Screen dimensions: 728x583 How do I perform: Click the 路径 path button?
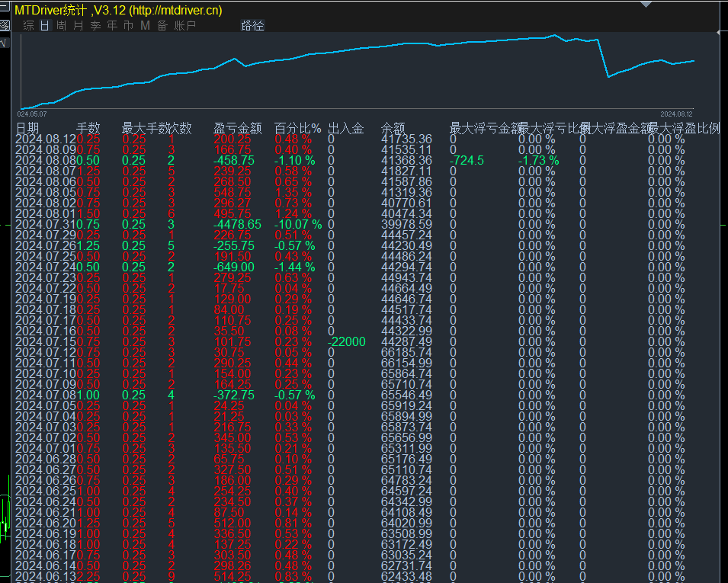point(252,25)
